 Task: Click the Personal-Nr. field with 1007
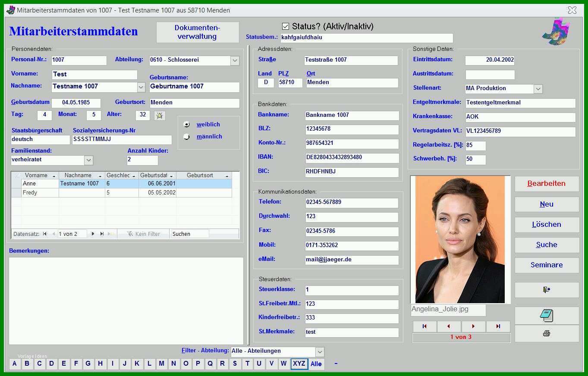(79, 60)
